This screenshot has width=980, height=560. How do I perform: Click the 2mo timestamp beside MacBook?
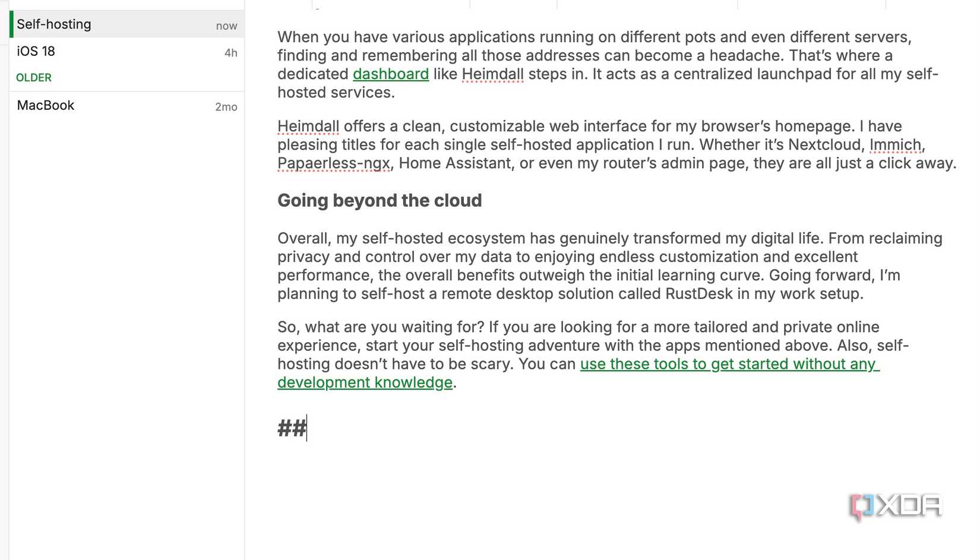tap(226, 107)
